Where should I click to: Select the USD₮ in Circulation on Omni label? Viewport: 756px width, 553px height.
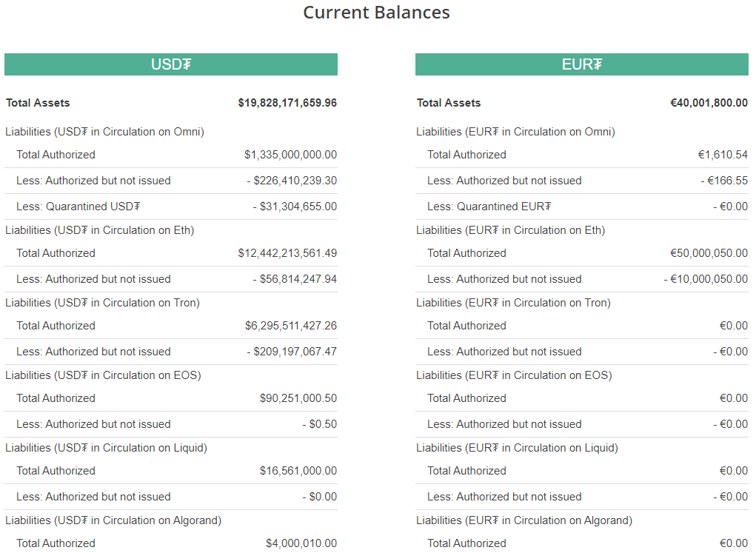click(x=104, y=132)
